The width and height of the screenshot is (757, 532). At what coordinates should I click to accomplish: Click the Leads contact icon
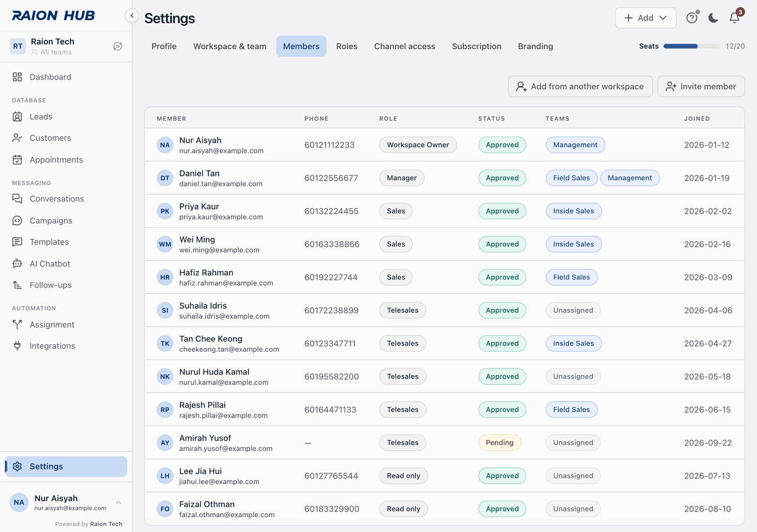(18, 117)
